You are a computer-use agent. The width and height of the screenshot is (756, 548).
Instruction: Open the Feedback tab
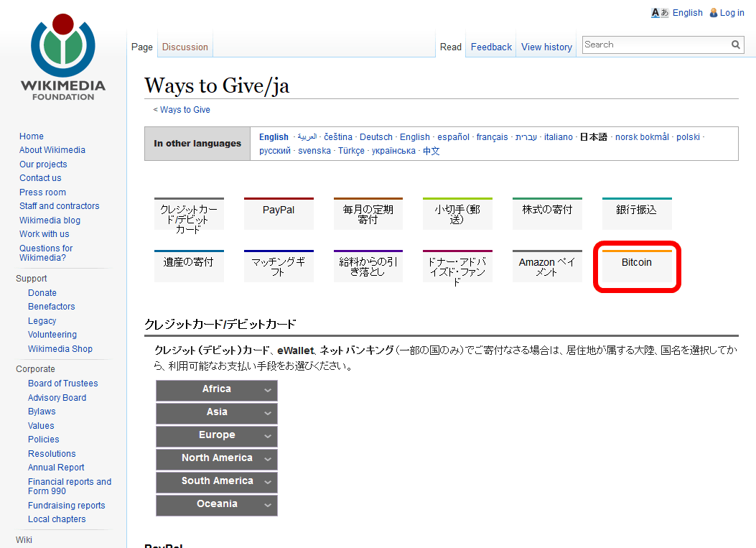click(x=491, y=47)
